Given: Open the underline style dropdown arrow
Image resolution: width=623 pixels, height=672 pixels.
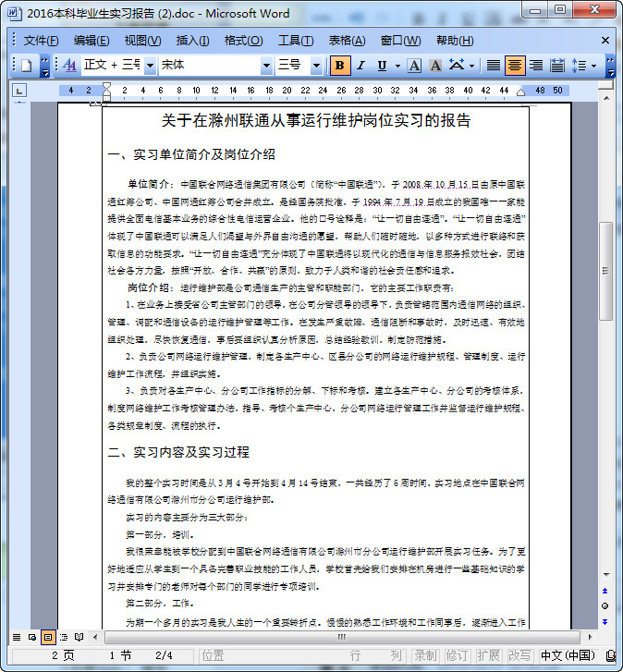Looking at the screenshot, I should coord(397,66).
